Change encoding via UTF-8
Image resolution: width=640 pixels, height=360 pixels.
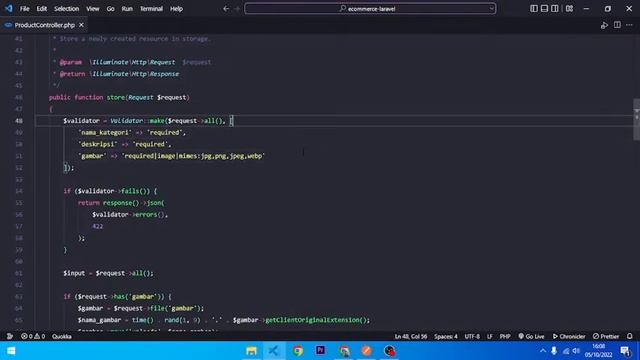tap(472, 336)
